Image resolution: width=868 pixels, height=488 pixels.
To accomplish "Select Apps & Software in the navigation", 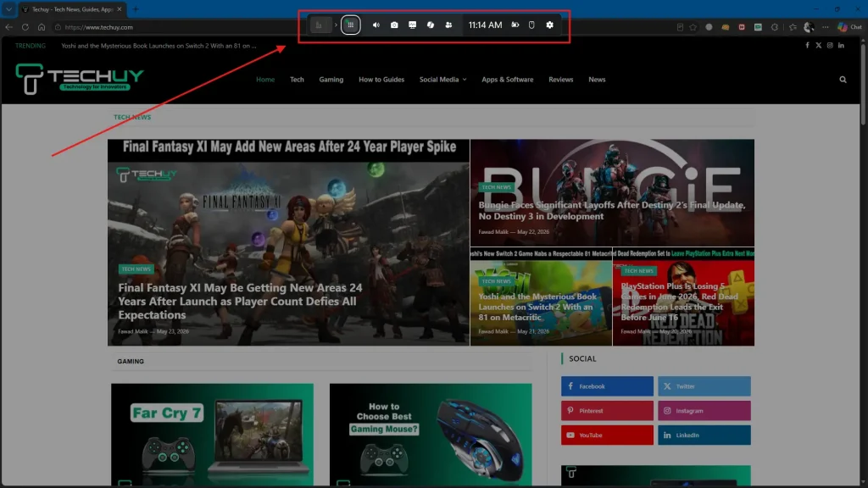I will [507, 80].
